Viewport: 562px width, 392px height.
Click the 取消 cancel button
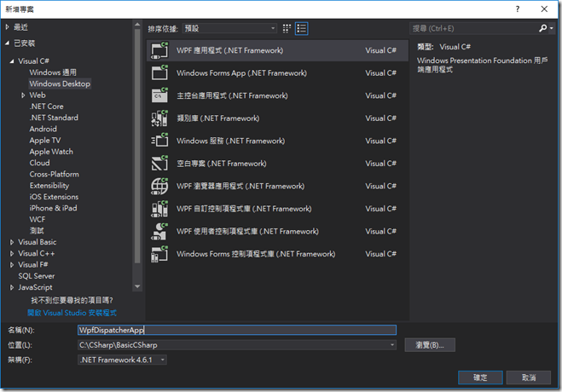(x=529, y=378)
